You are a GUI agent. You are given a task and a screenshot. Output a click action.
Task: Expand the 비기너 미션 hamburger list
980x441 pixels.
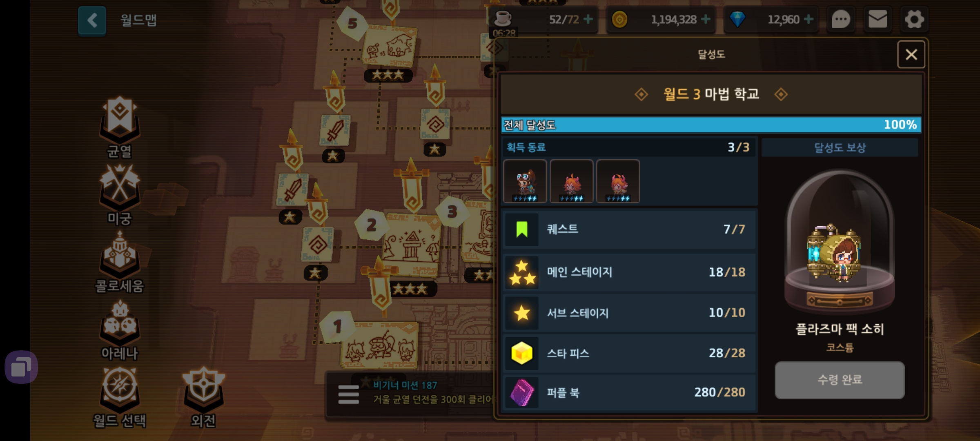(348, 394)
